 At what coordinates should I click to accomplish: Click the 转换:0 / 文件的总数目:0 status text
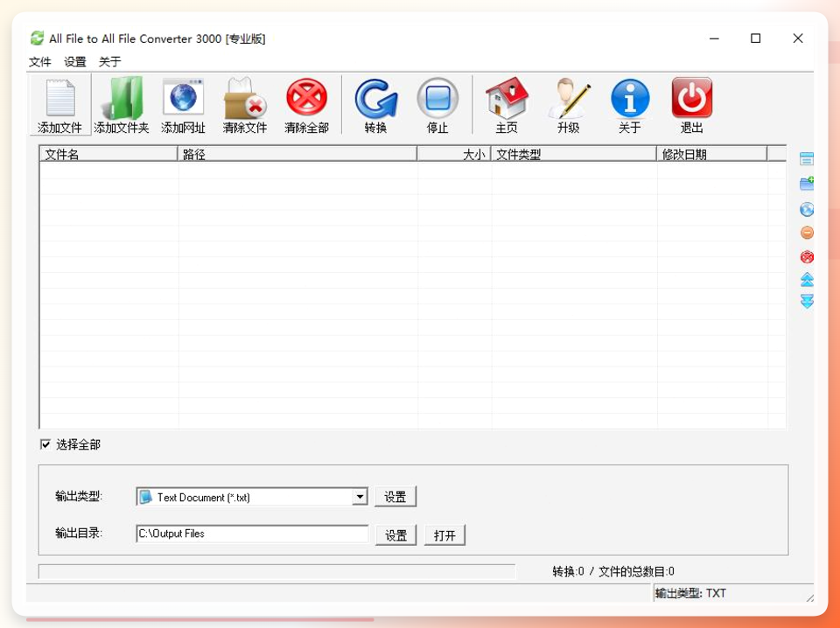(x=613, y=571)
